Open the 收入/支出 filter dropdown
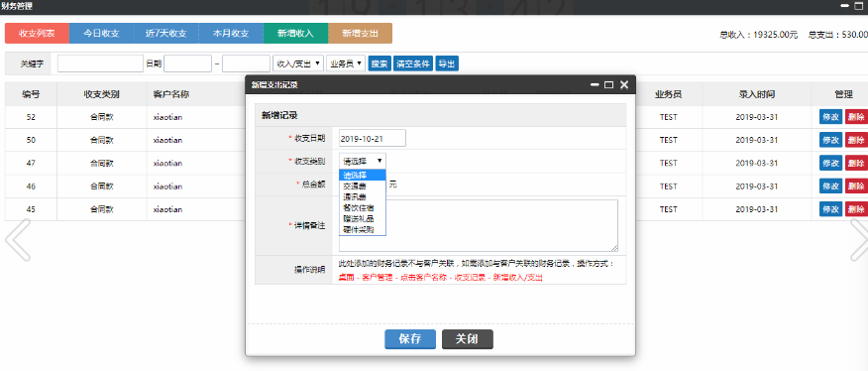The width and height of the screenshot is (868, 371). click(298, 63)
